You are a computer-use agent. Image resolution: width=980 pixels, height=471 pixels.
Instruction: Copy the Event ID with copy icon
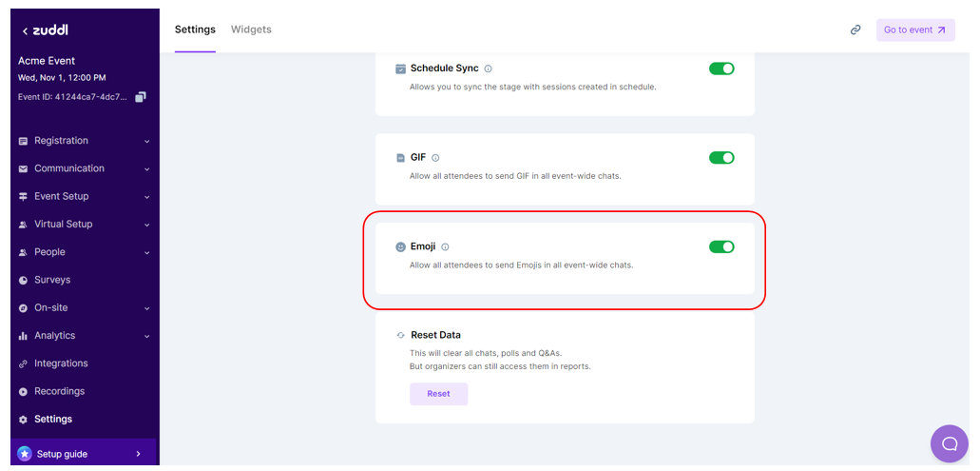pos(141,97)
